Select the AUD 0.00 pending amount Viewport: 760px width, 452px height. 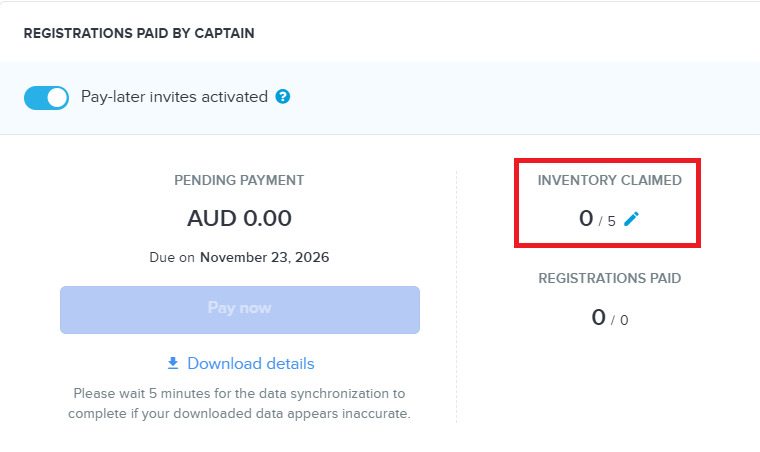[239, 218]
